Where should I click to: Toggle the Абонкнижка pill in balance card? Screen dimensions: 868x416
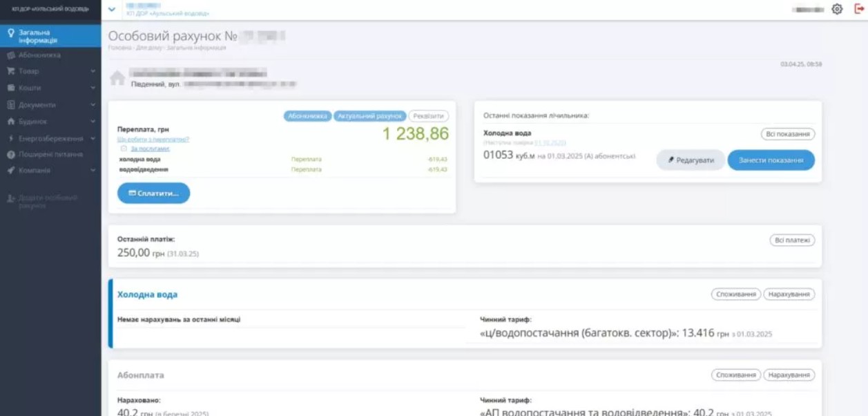(307, 116)
